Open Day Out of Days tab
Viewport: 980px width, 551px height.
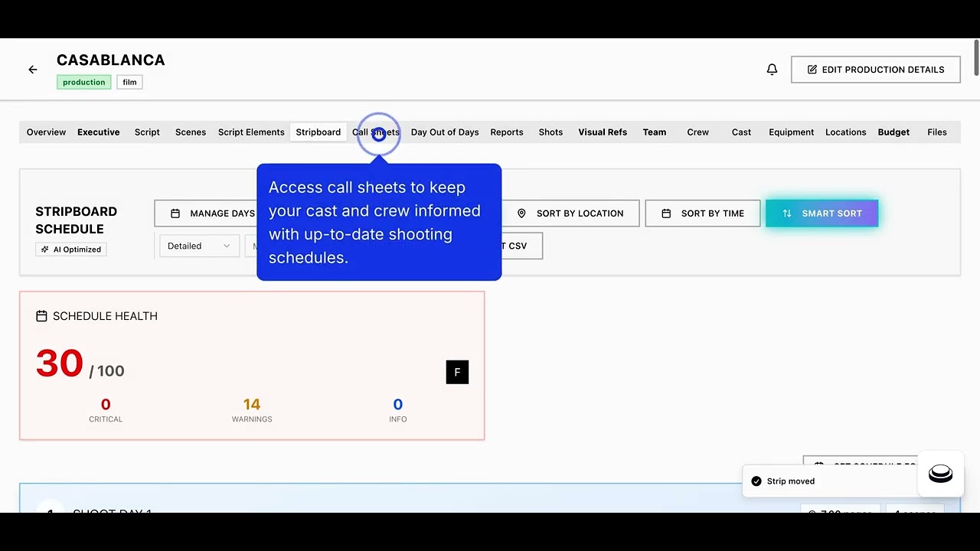445,132
